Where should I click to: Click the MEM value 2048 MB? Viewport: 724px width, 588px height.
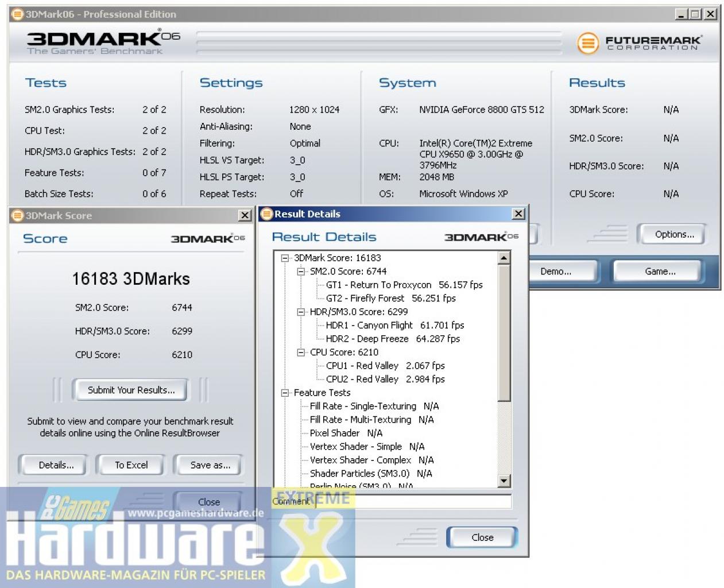coord(436,177)
